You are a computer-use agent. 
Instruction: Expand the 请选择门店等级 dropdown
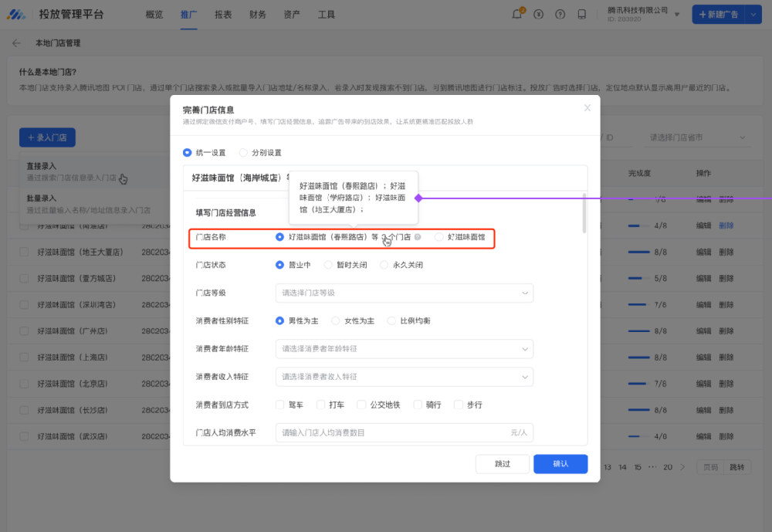point(404,293)
